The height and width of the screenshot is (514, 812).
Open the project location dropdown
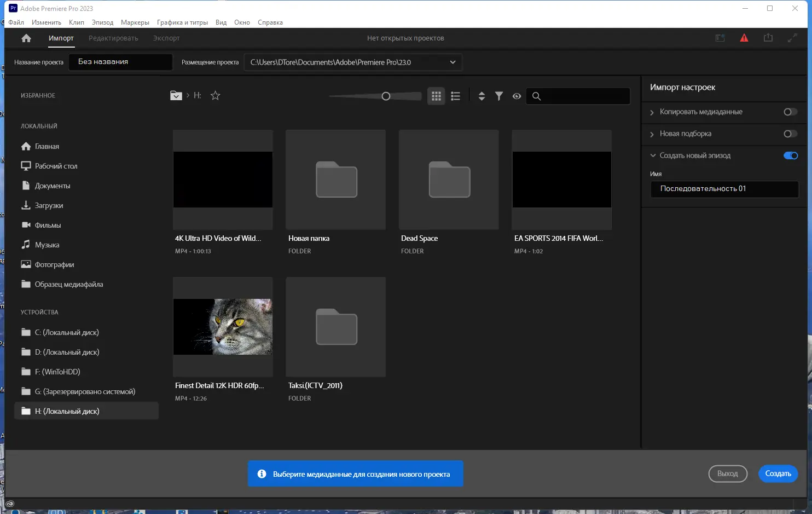tap(453, 62)
